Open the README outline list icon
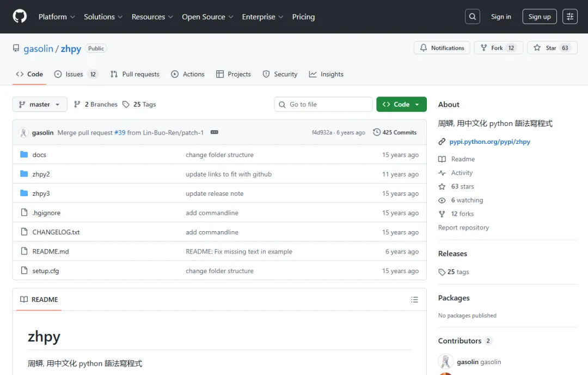The height and width of the screenshot is (375, 588). pos(414,300)
